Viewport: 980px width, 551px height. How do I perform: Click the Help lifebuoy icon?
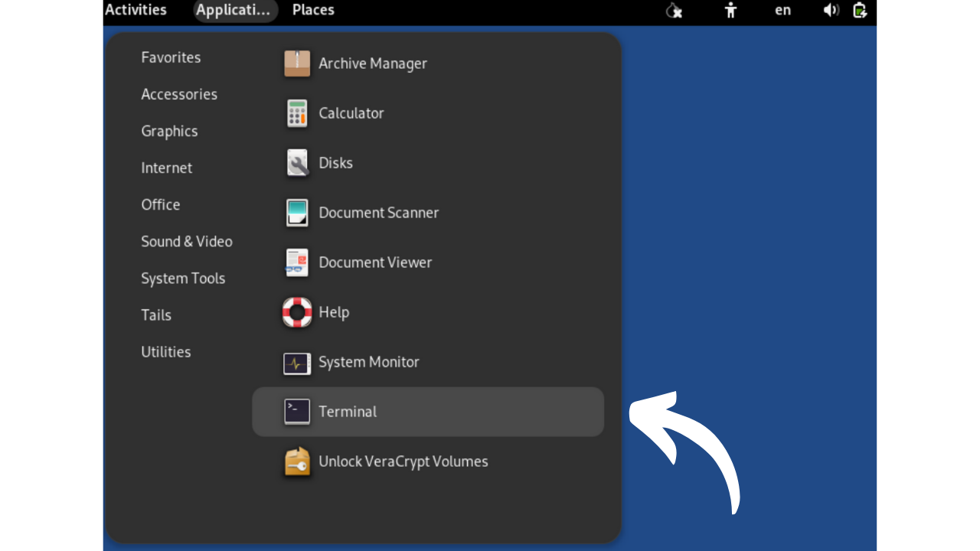click(x=297, y=312)
